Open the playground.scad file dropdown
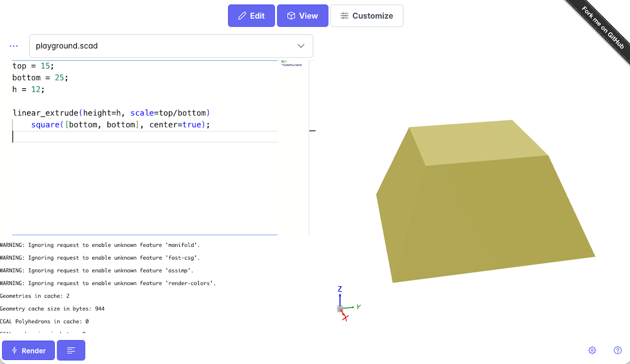630x364 pixels. 171,46
